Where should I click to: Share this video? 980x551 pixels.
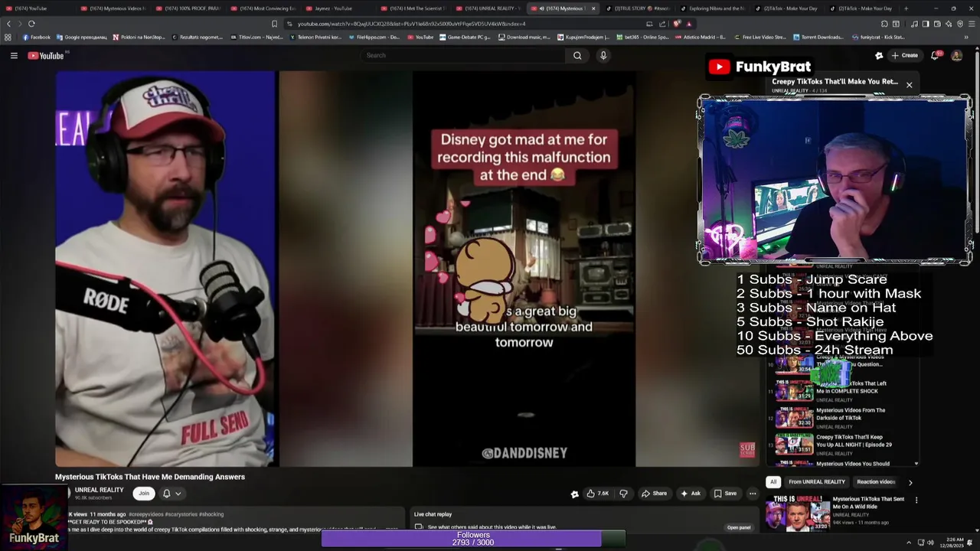point(654,494)
